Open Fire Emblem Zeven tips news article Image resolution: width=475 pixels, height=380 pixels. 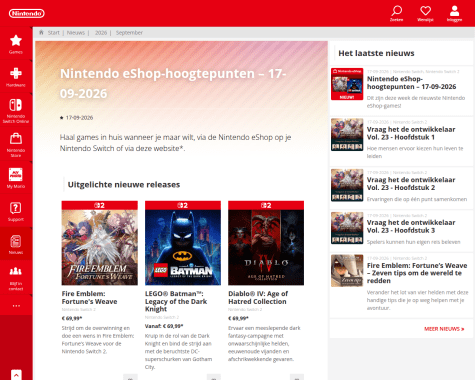pyautogui.click(x=417, y=273)
